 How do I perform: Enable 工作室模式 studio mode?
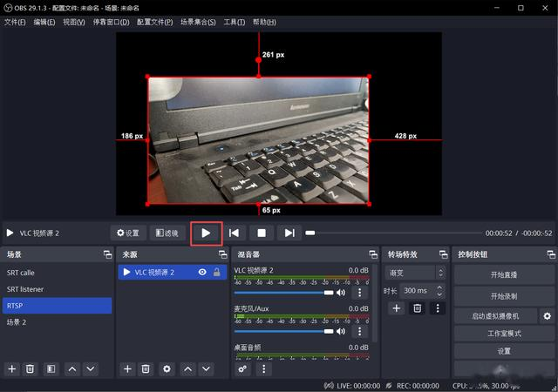(504, 334)
